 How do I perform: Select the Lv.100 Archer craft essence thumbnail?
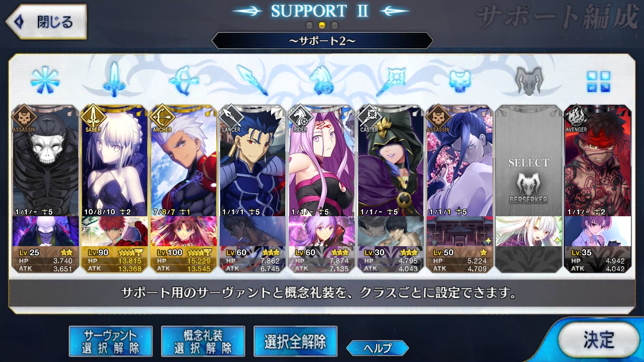(183, 231)
